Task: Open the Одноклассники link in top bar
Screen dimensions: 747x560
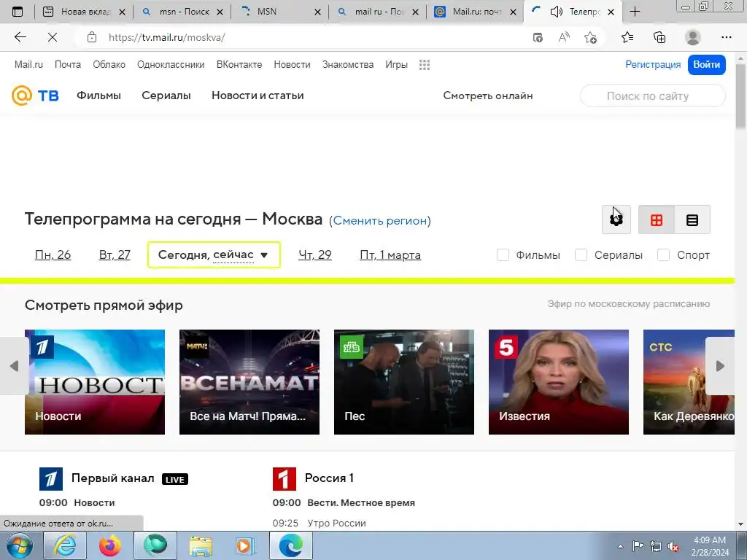Action: click(x=171, y=64)
